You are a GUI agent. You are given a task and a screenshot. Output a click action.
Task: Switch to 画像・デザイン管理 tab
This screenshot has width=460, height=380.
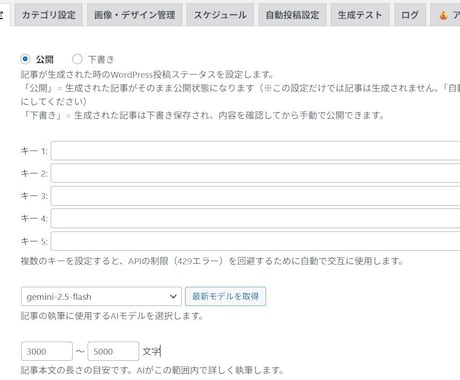[x=135, y=15]
